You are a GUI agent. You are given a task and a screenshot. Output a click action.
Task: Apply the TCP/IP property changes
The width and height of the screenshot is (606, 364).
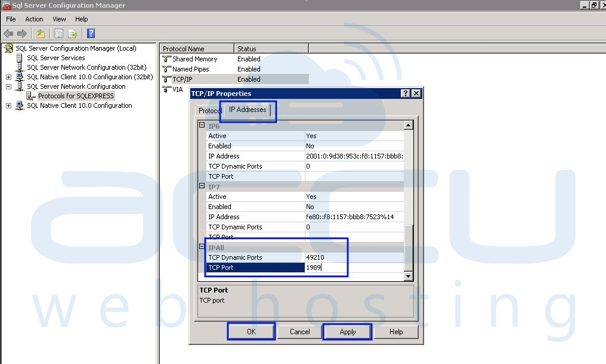coord(347,332)
